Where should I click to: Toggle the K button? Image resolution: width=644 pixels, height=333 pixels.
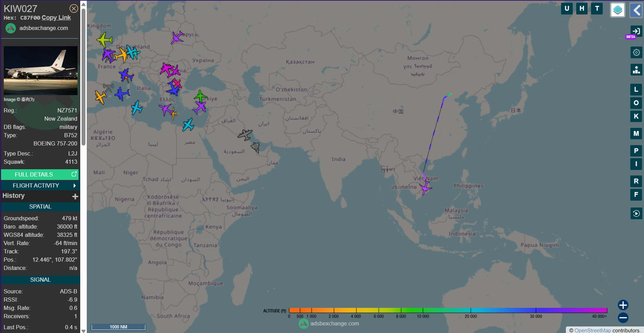coord(636,116)
